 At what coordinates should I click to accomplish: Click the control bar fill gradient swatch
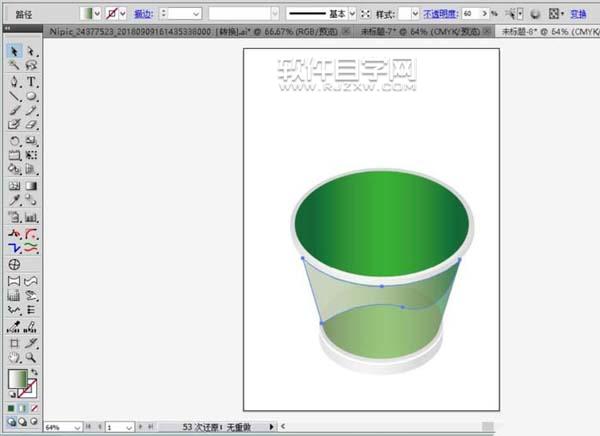click(87, 14)
